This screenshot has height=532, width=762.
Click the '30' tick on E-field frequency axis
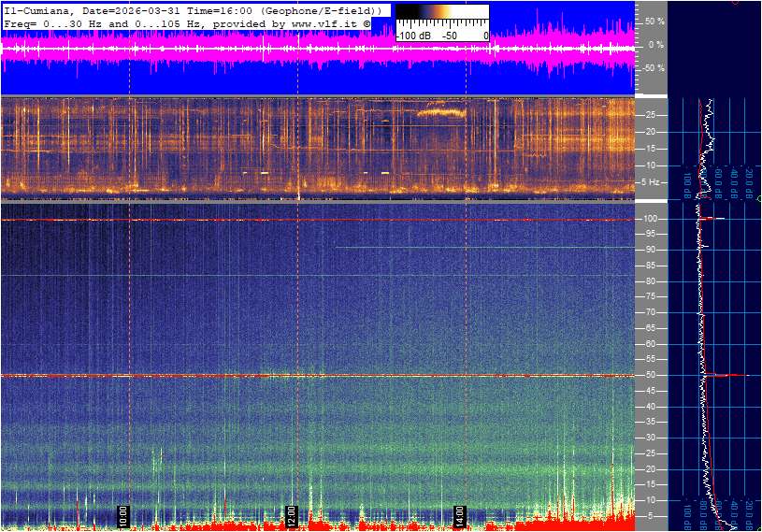point(650,438)
